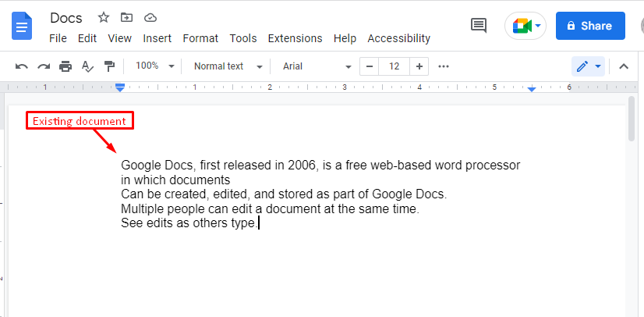Open the Edit menu
The image size is (644, 317).
pos(87,38)
